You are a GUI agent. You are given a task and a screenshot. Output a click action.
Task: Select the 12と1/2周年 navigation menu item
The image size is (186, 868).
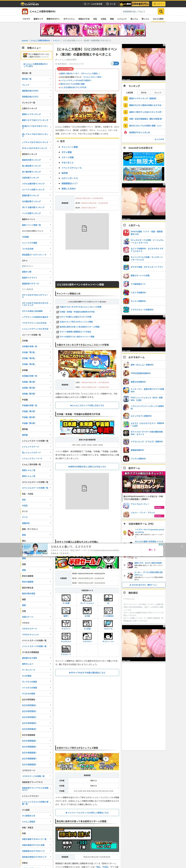158,19
